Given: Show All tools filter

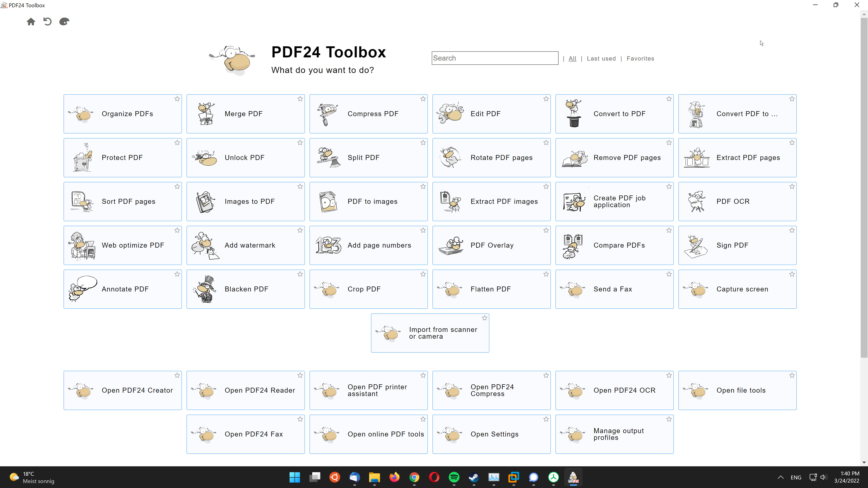Looking at the screenshot, I should pyautogui.click(x=572, y=59).
